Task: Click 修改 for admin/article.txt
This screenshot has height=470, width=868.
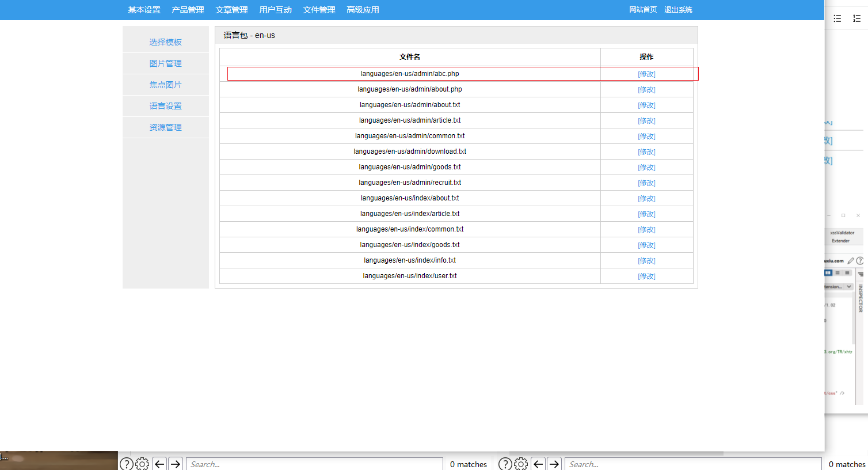Action: tap(646, 121)
